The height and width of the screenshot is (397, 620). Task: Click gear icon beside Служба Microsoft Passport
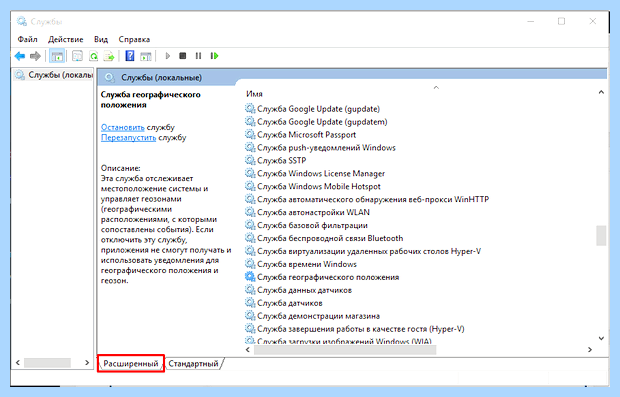click(250, 134)
